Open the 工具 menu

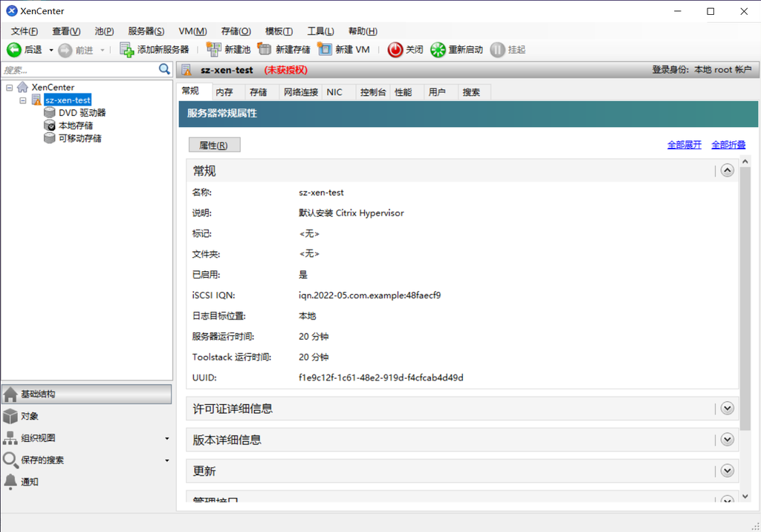[x=320, y=30]
